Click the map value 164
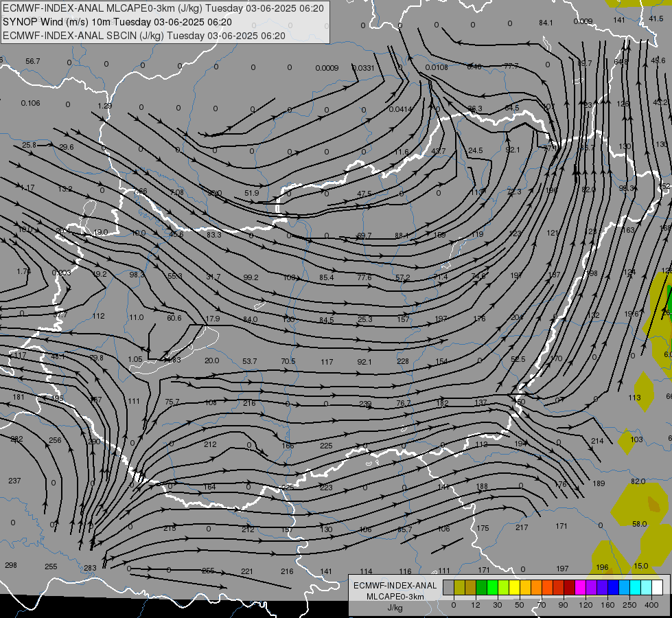 point(209,487)
